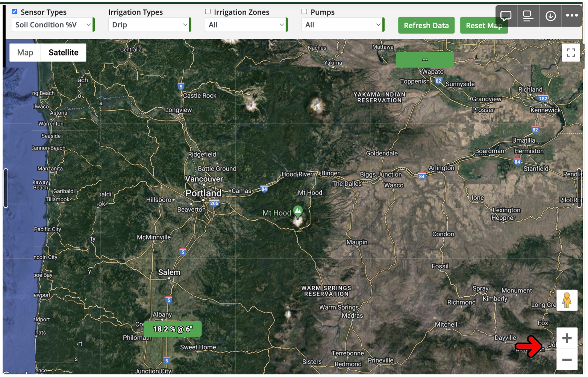The width and height of the screenshot is (588, 377).
Task: Select the Satellite view tab
Action: [64, 53]
